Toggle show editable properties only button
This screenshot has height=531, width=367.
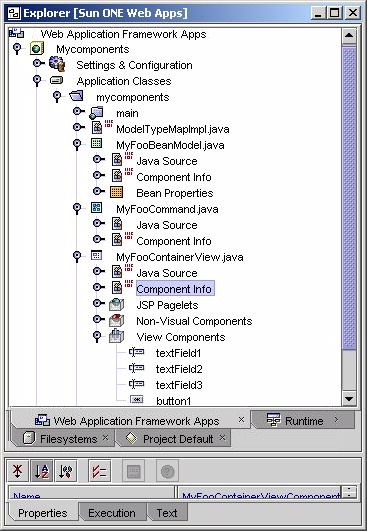tap(99, 470)
